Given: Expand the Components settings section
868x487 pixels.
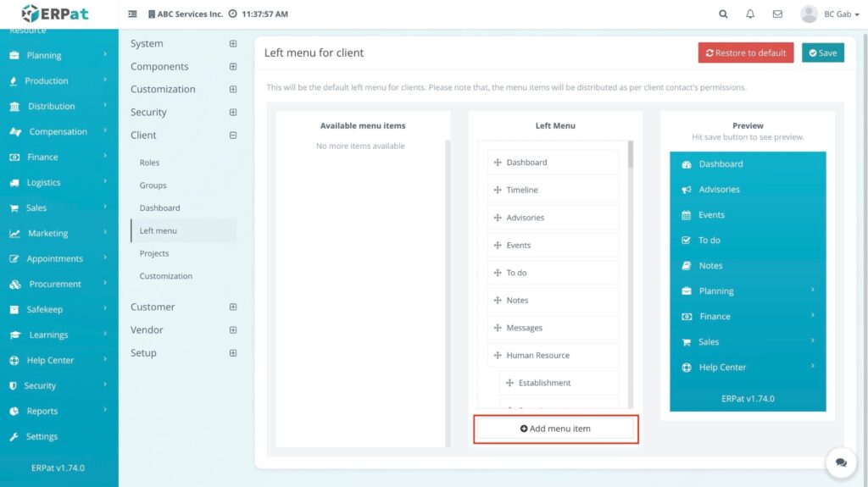Looking at the screenshot, I should (x=233, y=66).
